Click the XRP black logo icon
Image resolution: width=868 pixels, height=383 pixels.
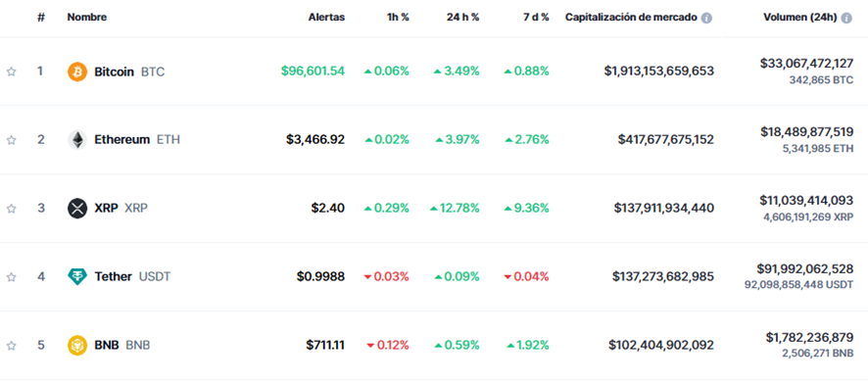tap(77, 209)
